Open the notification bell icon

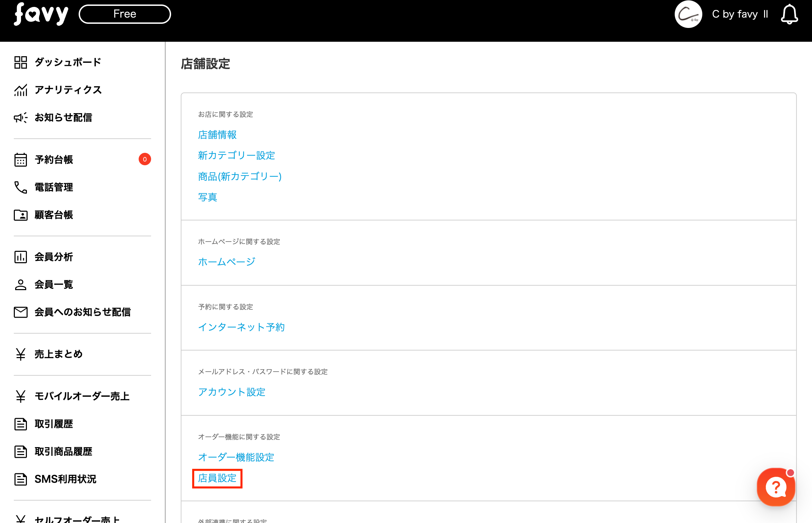tap(789, 14)
